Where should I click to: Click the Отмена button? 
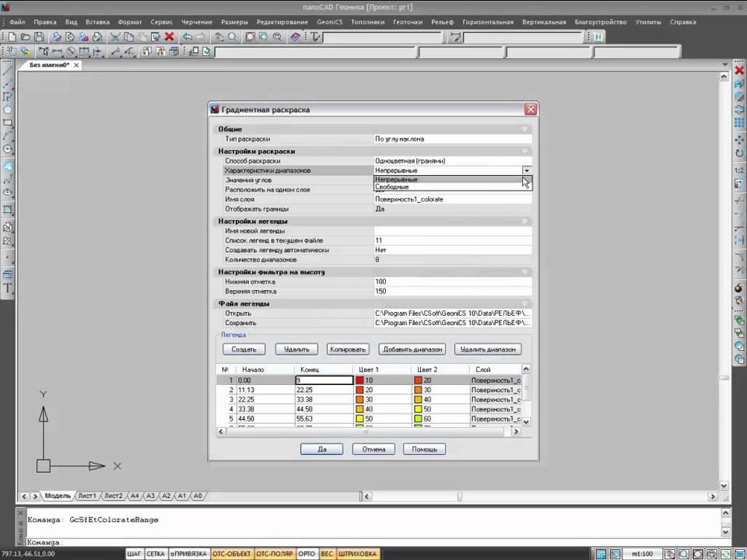click(373, 449)
